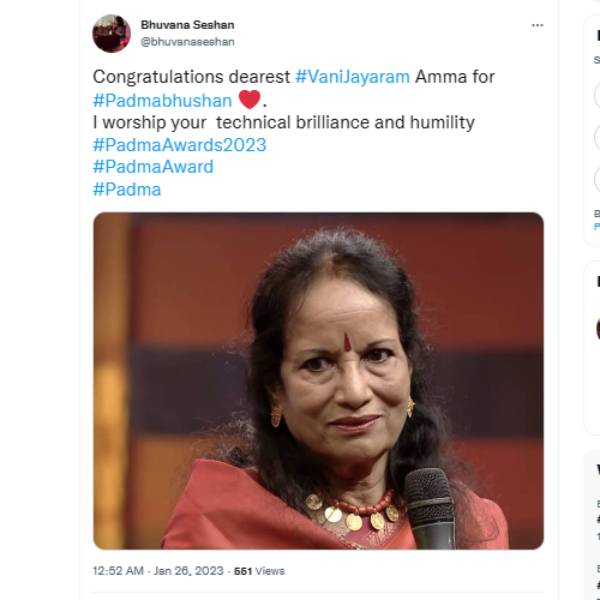Click Bhuvana Seshan's profile avatar
This screenshot has height=600, width=600.
pos(111,33)
